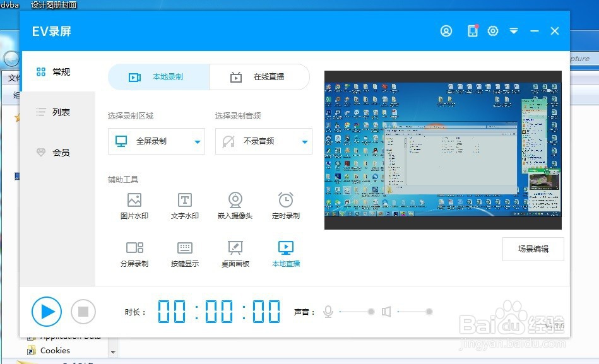Select the Cookies folder in background window

pos(49,350)
